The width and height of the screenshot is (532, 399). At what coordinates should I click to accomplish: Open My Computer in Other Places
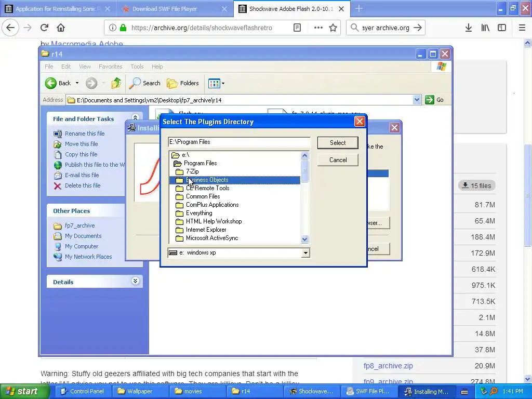tap(82, 247)
